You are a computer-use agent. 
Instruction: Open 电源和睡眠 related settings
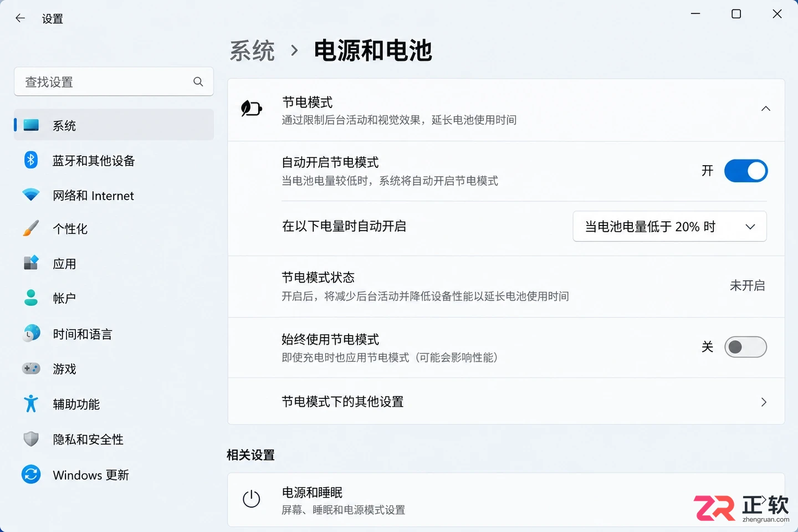506,500
